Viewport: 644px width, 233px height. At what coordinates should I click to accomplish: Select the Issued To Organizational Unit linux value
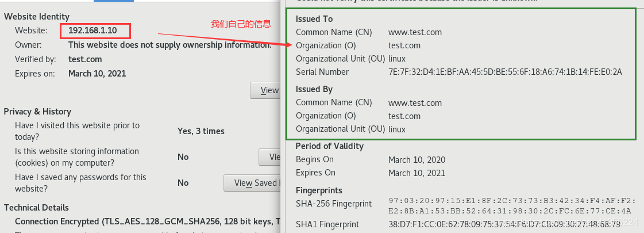pos(397,59)
